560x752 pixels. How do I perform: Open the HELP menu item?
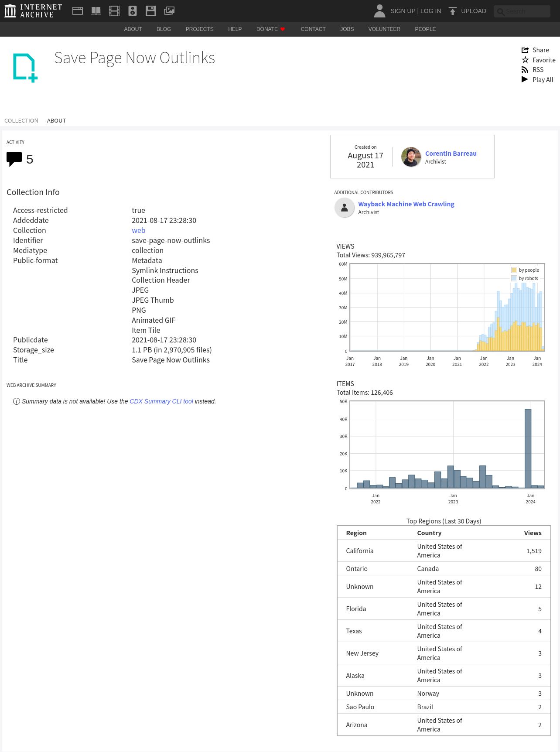pyautogui.click(x=235, y=29)
